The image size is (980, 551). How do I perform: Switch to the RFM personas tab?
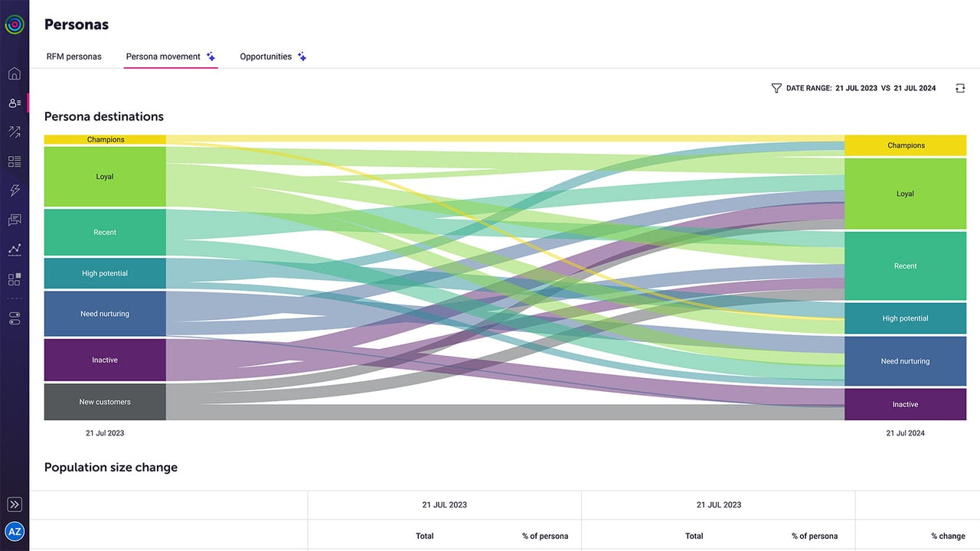73,57
